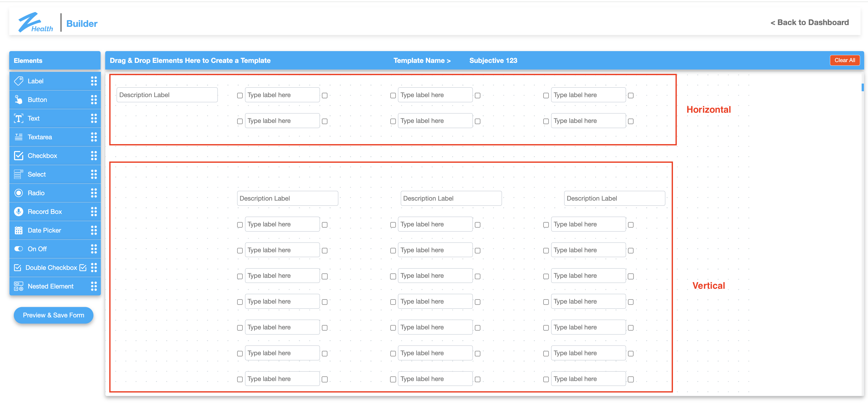Screen dimensions: 868x415
Task: Click the Nested Element icon
Action: tap(19, 286)
